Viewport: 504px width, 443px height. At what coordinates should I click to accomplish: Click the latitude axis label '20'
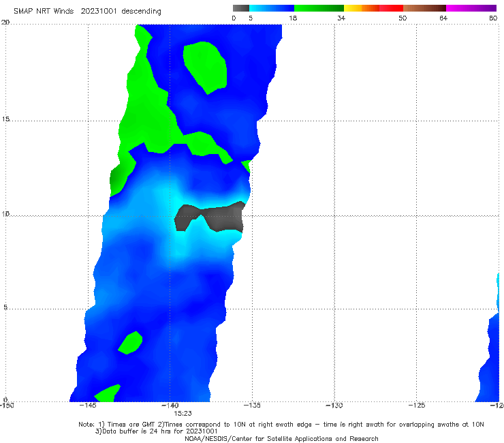[x=5, y=22]
